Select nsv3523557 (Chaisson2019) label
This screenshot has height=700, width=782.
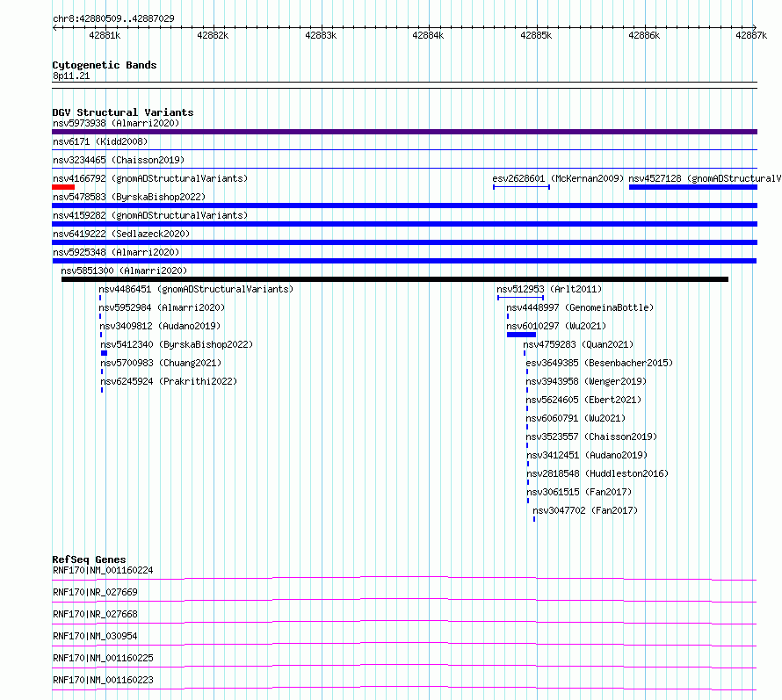pos(591,437)
